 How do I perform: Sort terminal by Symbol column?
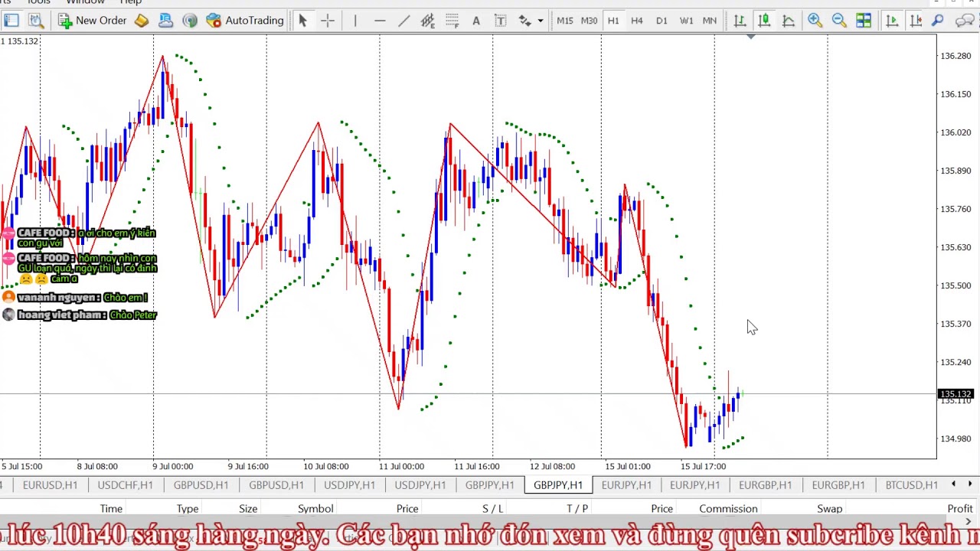315,508
